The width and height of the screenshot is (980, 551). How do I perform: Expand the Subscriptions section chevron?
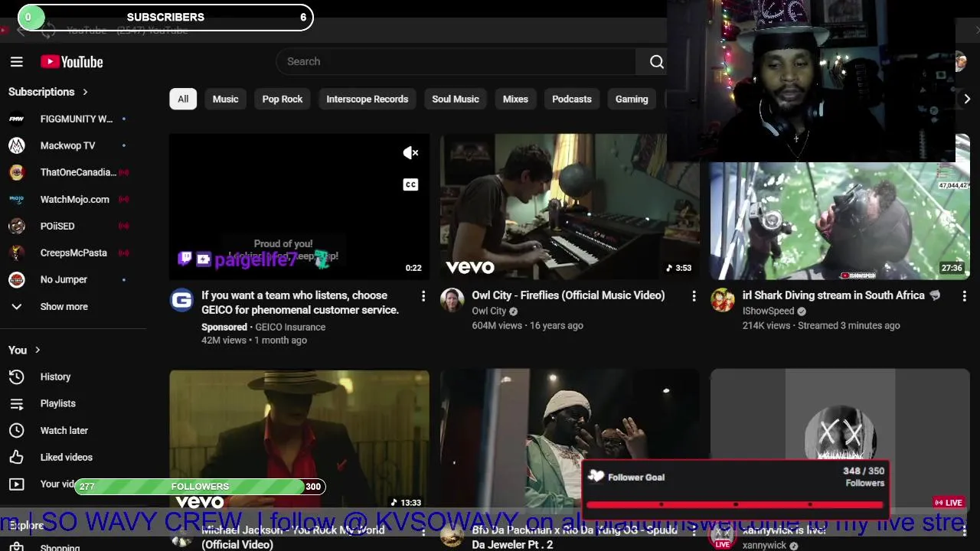pos(85,92)
